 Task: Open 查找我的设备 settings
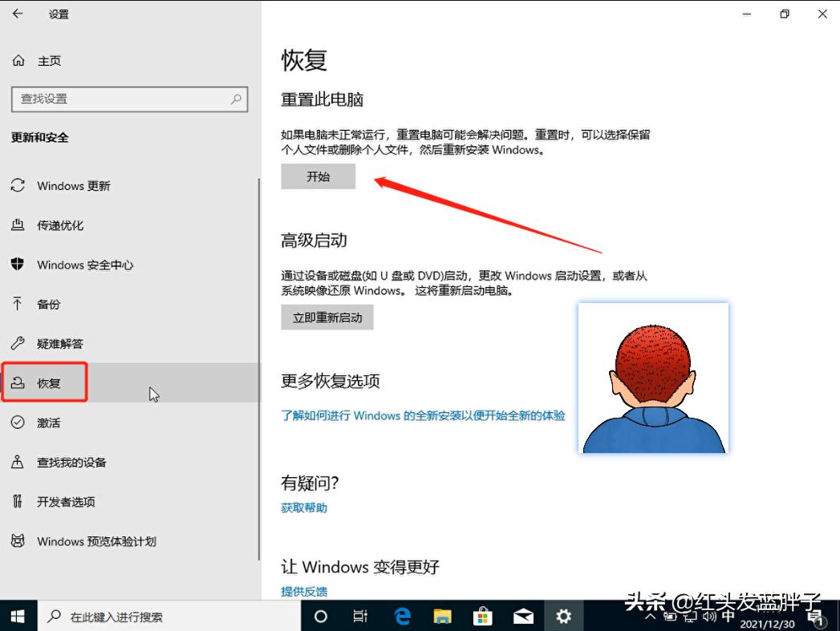click(72, 462)
